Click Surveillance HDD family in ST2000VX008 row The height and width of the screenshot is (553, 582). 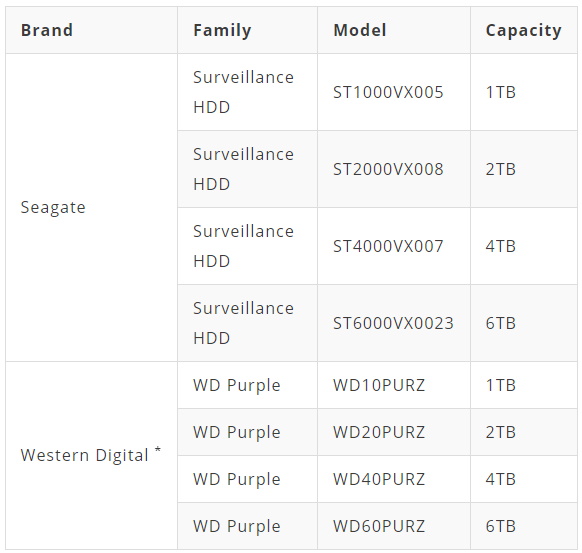(243, 169)
